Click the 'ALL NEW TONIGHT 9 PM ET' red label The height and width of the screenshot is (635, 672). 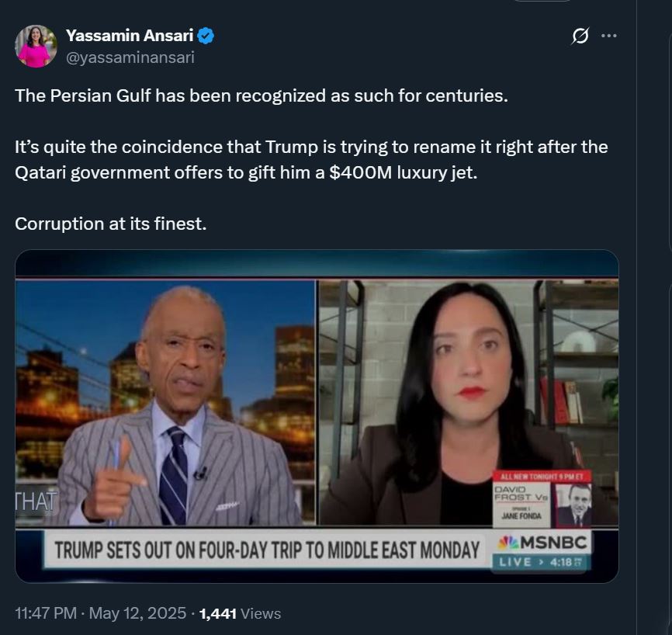click(x=542, y=477)
